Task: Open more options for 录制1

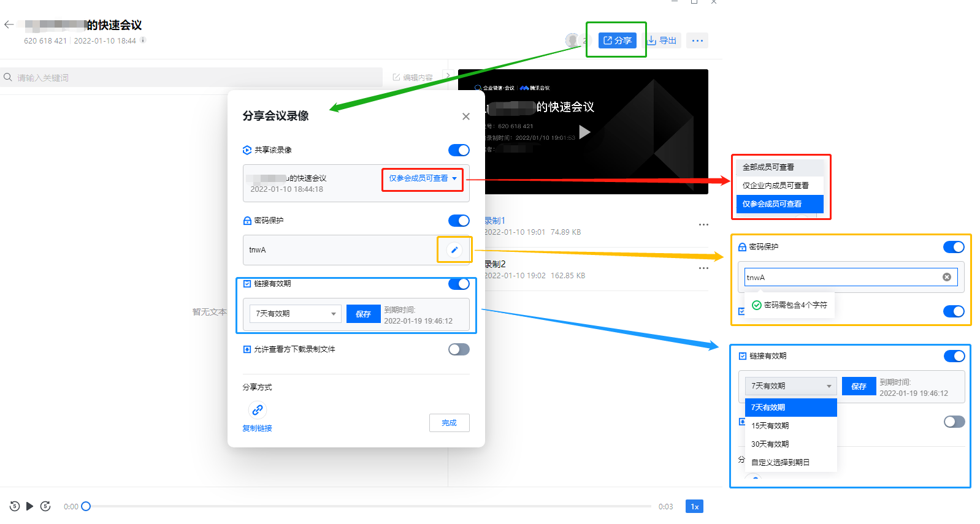Action: (703, 224)
